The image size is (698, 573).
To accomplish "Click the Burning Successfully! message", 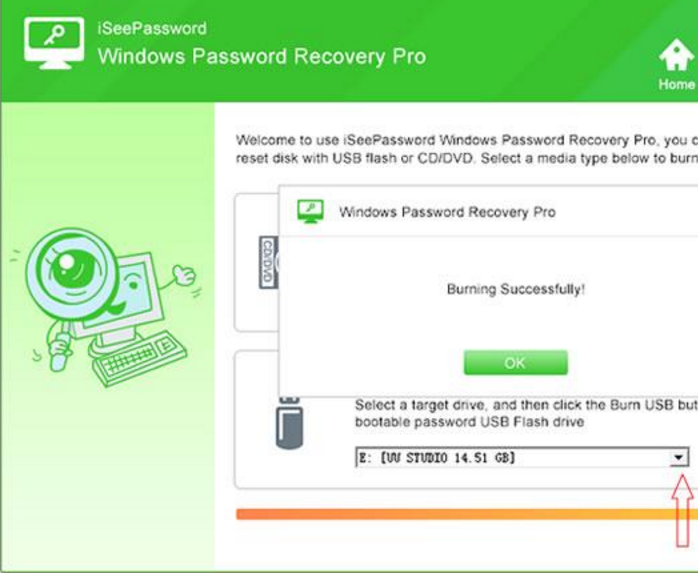I will pos(515,289).
